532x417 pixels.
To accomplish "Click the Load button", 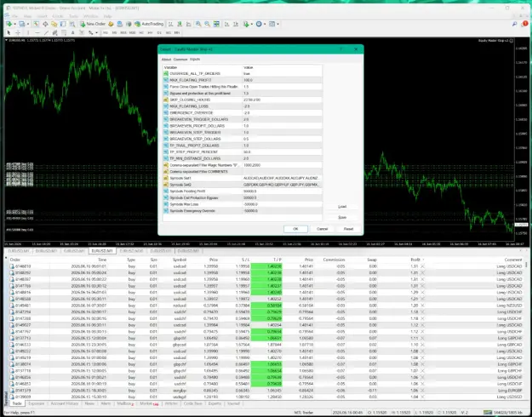I will pos(342,207).
